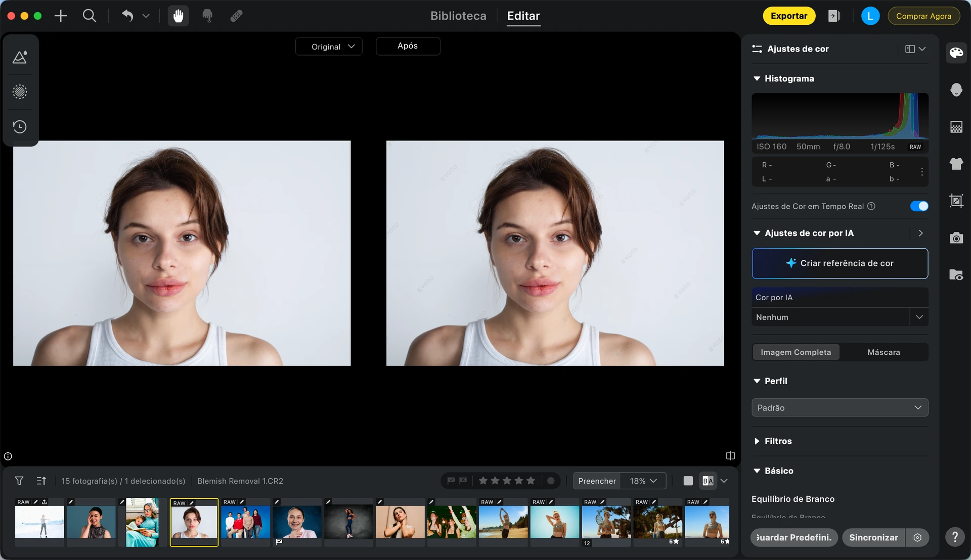Switch to the Máscara view
The width and height of the screenshot is (971, 560).
(x=884, y=352)
